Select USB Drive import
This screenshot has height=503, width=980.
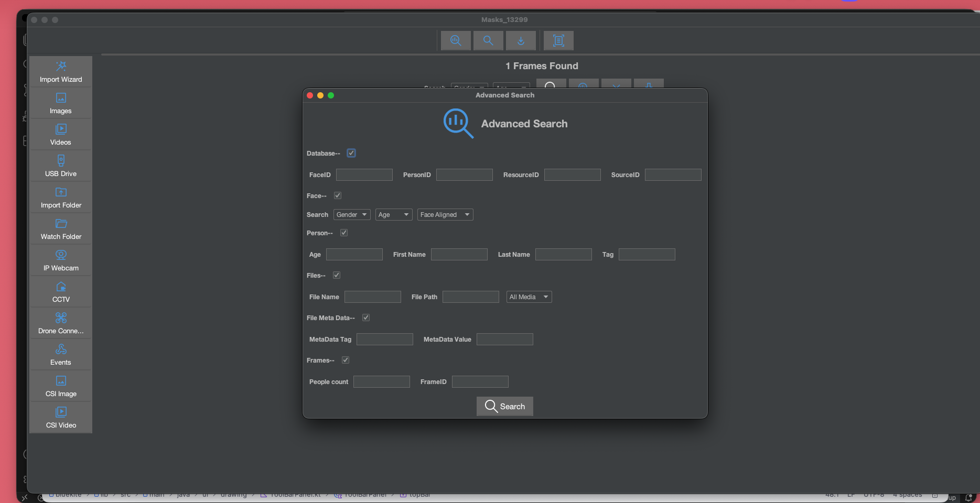(61, 166)
